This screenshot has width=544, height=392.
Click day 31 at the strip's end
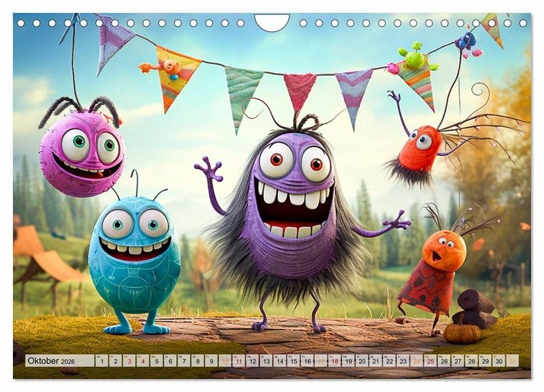[x=511, y=361]
